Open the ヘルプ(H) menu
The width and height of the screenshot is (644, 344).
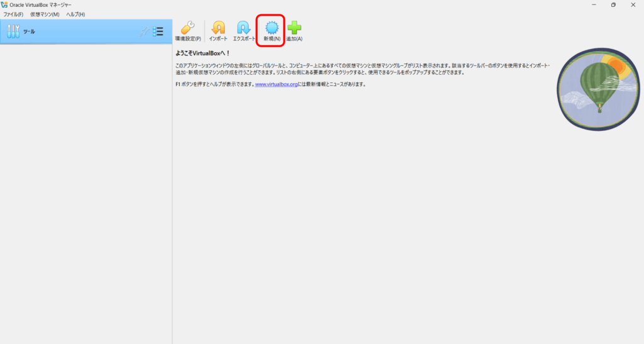tap(75, 14)
